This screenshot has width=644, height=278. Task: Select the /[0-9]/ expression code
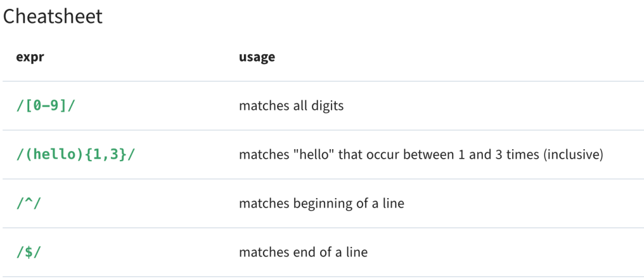(47, 106)
